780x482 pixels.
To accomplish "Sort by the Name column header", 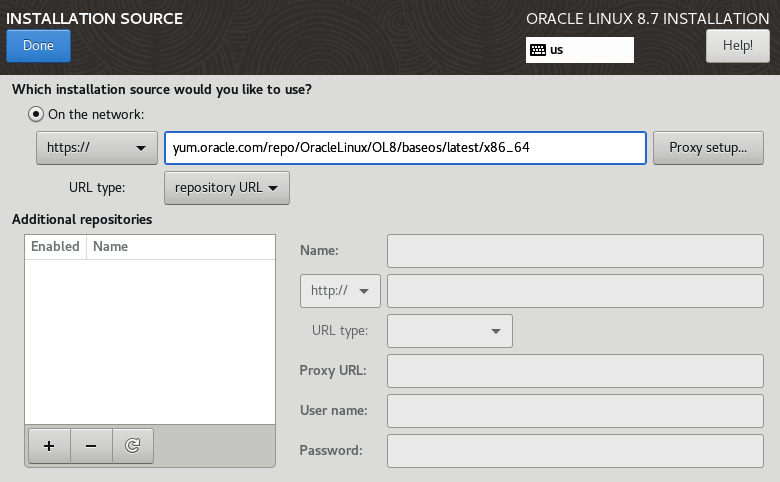I will pos(181,247).
